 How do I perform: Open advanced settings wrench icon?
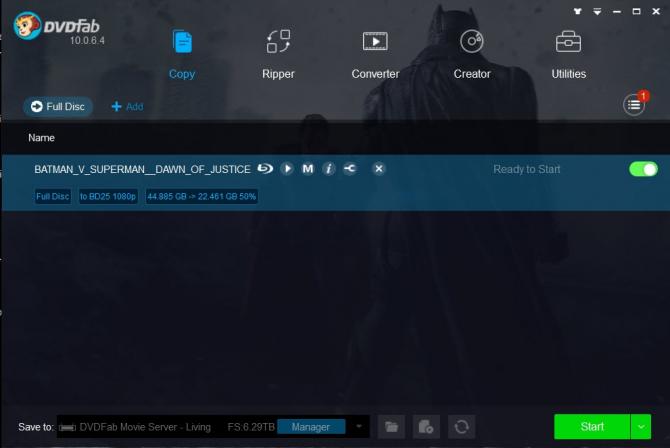point(350,169)
